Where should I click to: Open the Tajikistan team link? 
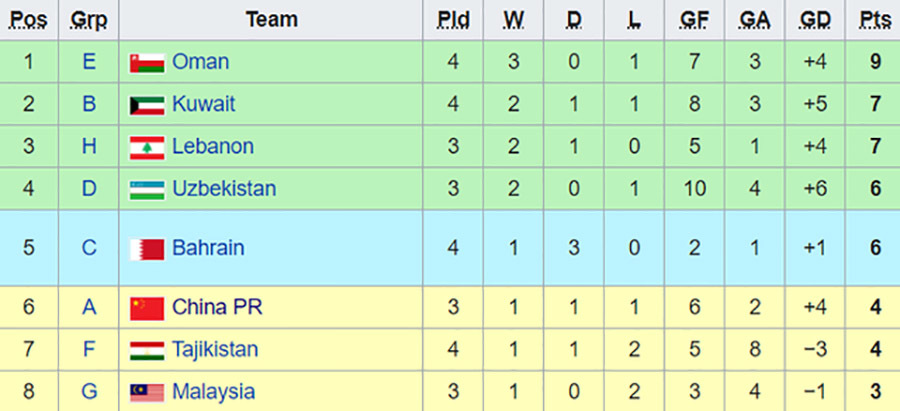coord(215,350)
